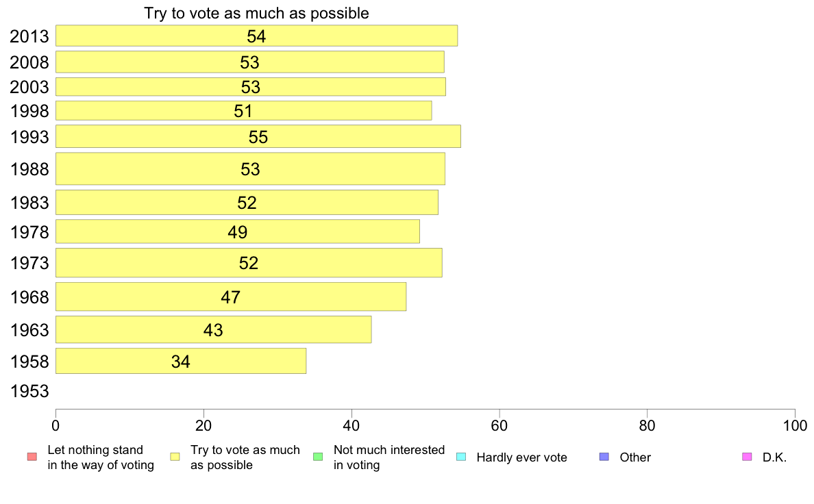Image resolution: width=814 pixels, height=504 pixels.
Task: Select the 1968 bar showing 47
Action: [230, 297]
